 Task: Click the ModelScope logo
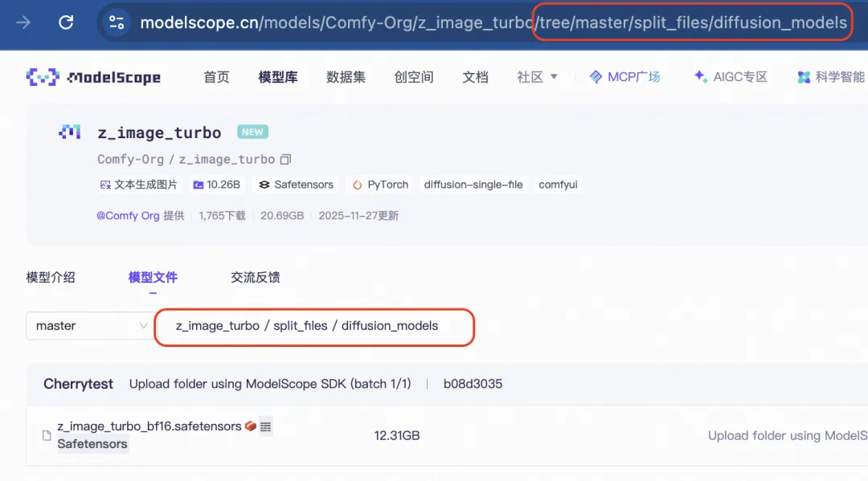93,77
